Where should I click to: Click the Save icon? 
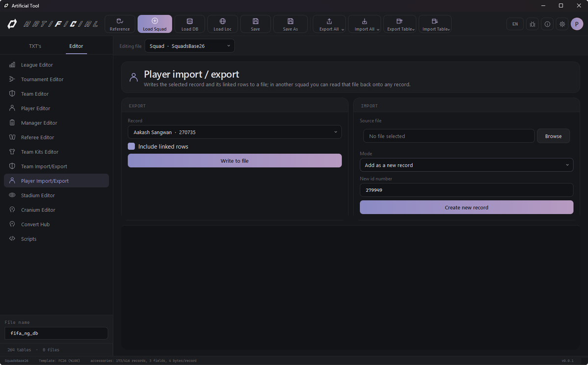[x=255, y=21]
